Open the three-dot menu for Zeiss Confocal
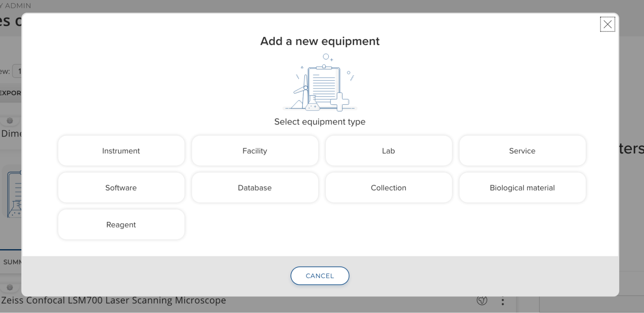The height and width of the screenshot is (313, 644). tap(503, 301)
